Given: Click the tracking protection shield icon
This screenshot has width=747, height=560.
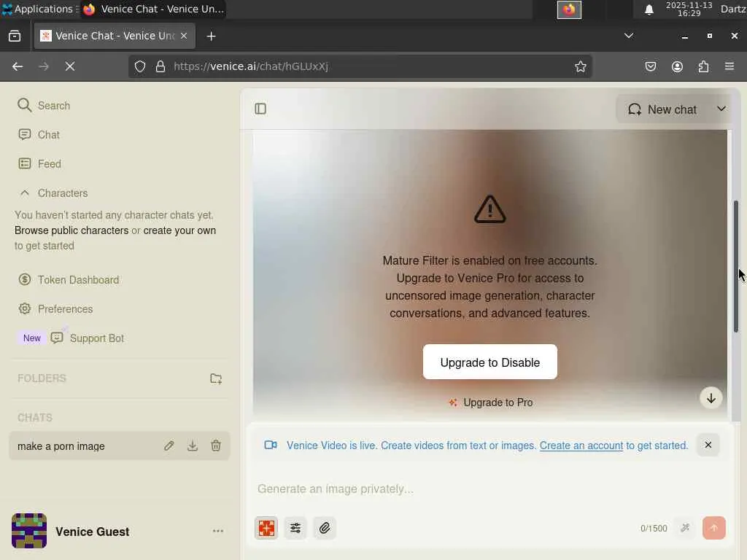Looking at the screenshot, I should 139,66.
